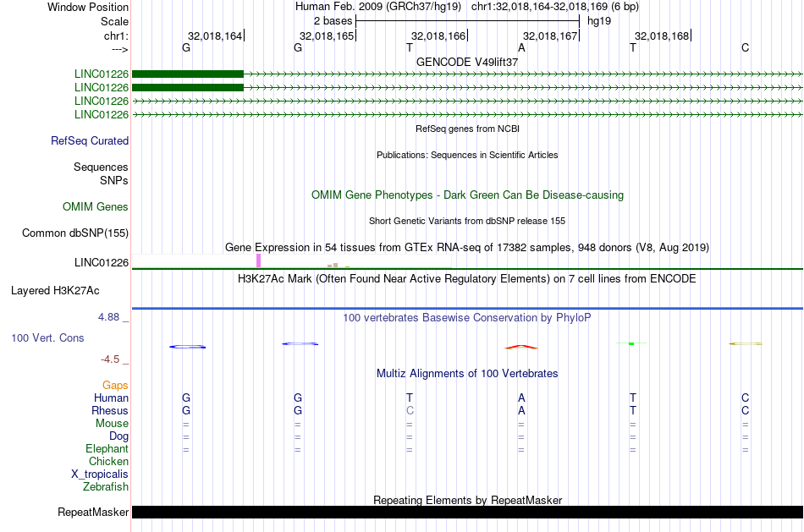Click the green PhyloP conservation mark
Image resolution: width=804 pixels, height=532 pixels.
pyautogui.click(x=631, y=343)
